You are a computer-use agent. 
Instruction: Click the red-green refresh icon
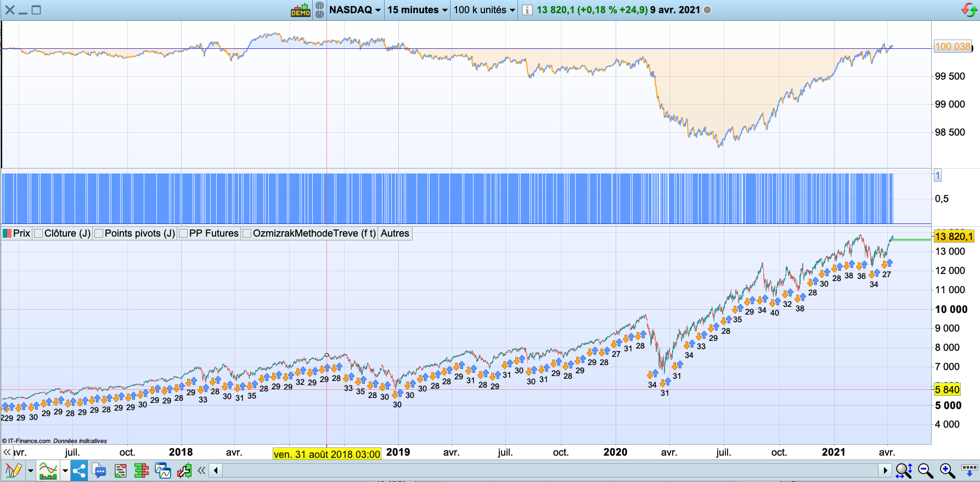pyautogui.click(x=969, y=10)
